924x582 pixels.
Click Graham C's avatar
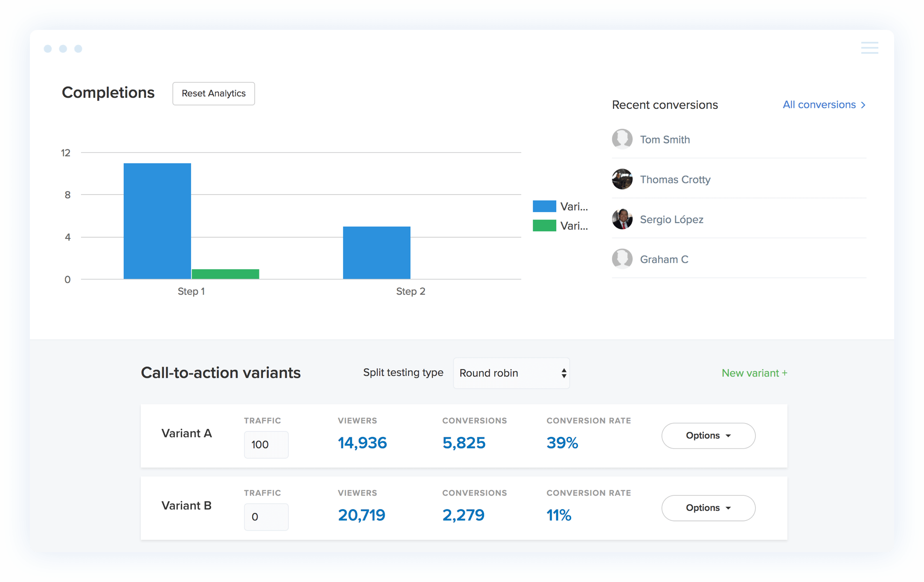point(622,259)
